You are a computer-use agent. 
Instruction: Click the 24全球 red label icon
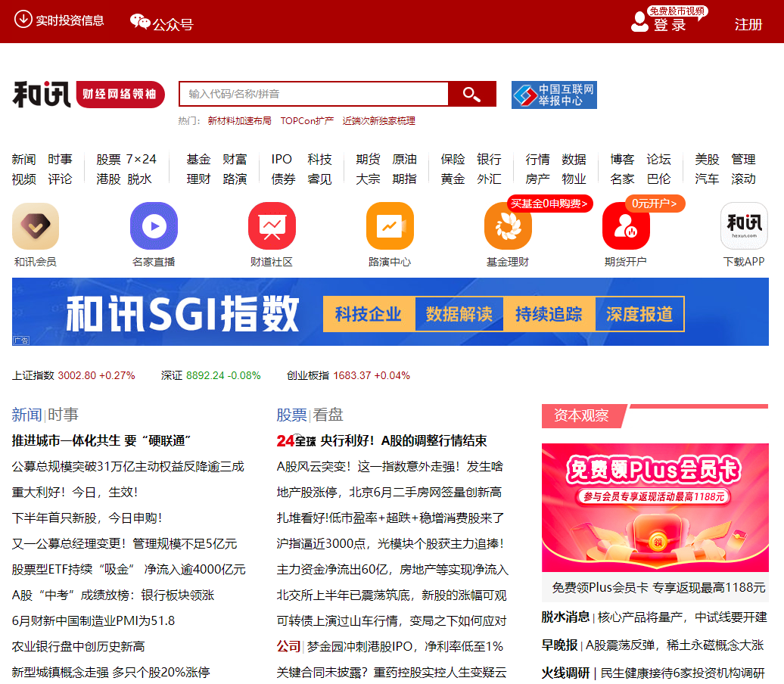point(296,441)
